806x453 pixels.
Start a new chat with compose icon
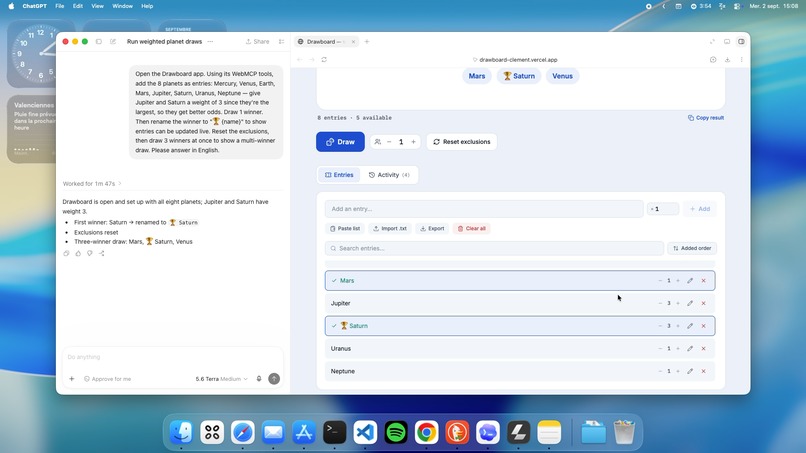pyautogui.click(x=113, y=42)
